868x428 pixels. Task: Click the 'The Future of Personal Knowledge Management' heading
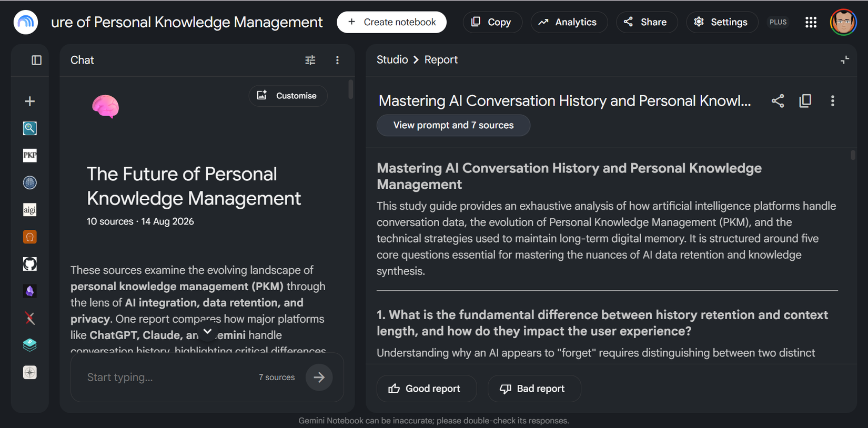(194, 186)
